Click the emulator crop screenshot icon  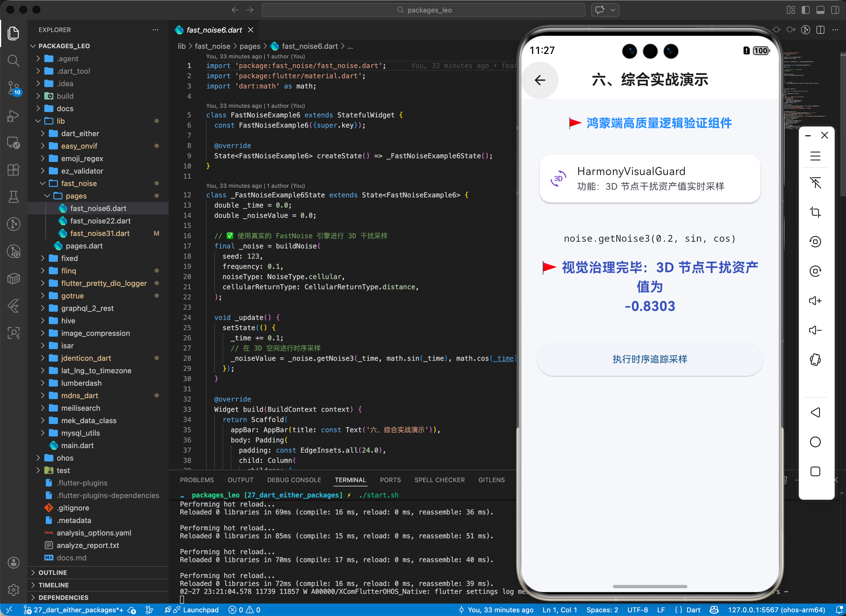pyautogui.click(x=815, y=212)
